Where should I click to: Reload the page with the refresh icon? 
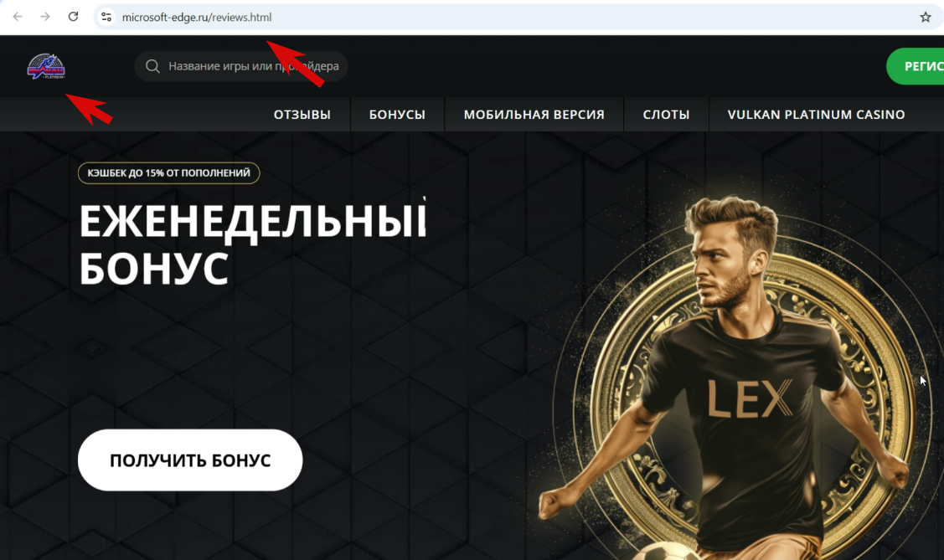(x=73, y=17)
